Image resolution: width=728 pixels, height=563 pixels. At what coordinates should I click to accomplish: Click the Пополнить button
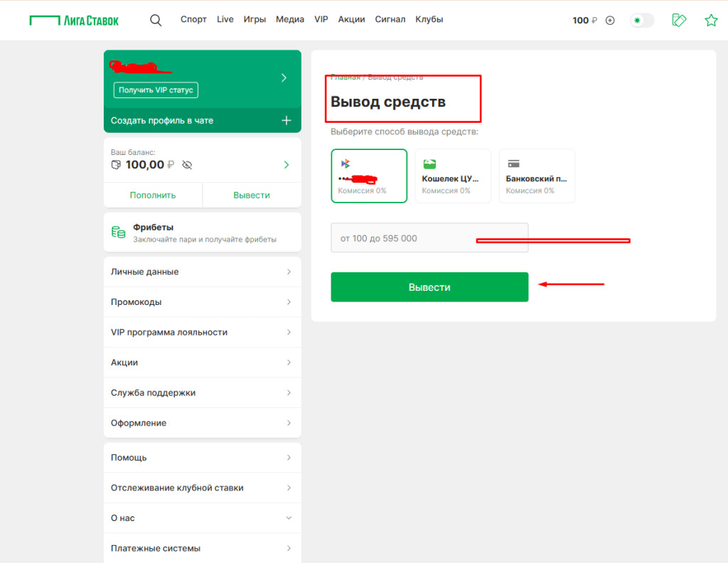(153, 195)
